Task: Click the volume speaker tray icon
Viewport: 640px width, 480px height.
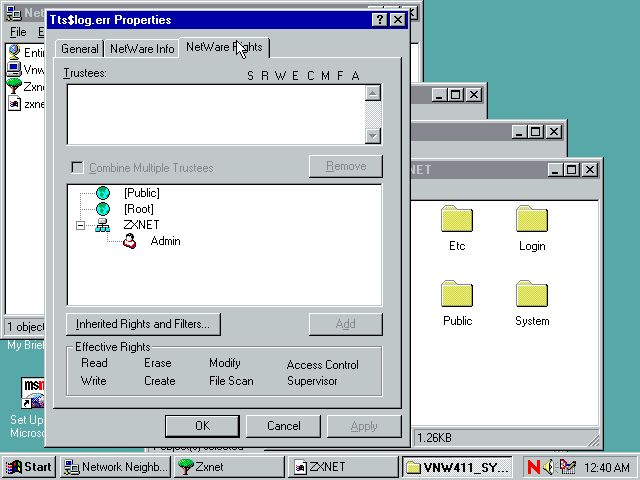Action: tap(549, 467)
